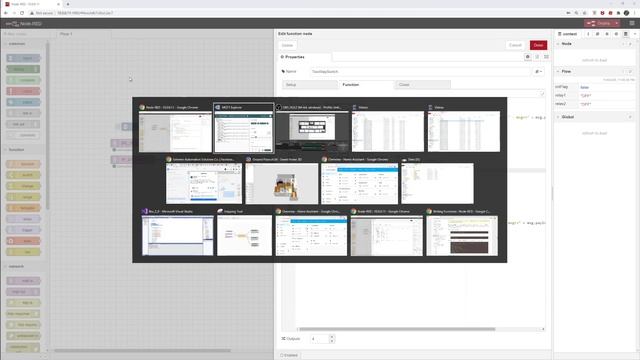Click the node Name input field
640x360 pixels.
(420, 71)
